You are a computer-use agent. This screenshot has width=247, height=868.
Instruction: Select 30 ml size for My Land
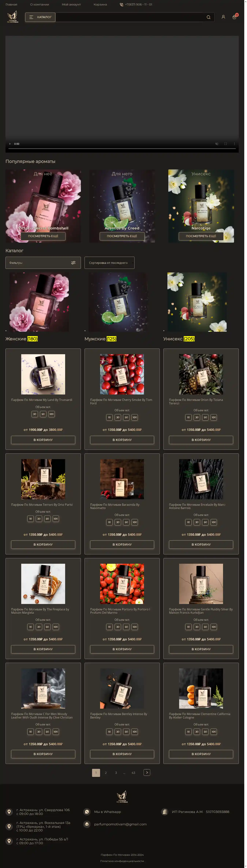pyautogui.click(x=35, y=414)
